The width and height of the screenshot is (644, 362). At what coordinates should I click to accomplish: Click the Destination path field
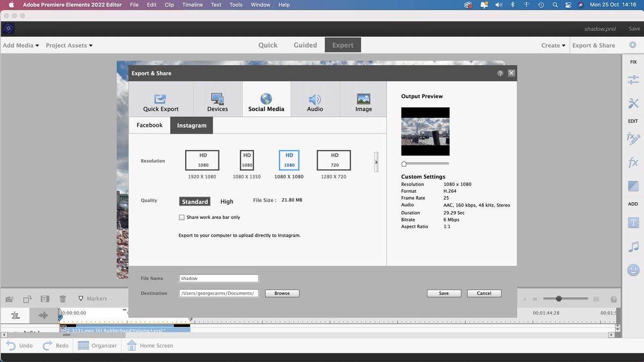click(x=219, y=293)
